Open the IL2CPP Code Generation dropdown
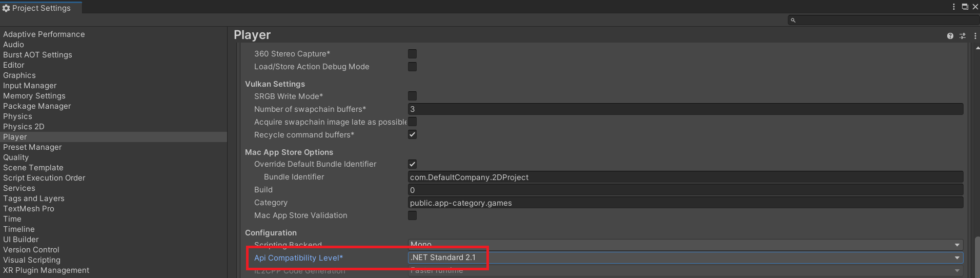The image size is (980, 278). click(x=685, y=270)
